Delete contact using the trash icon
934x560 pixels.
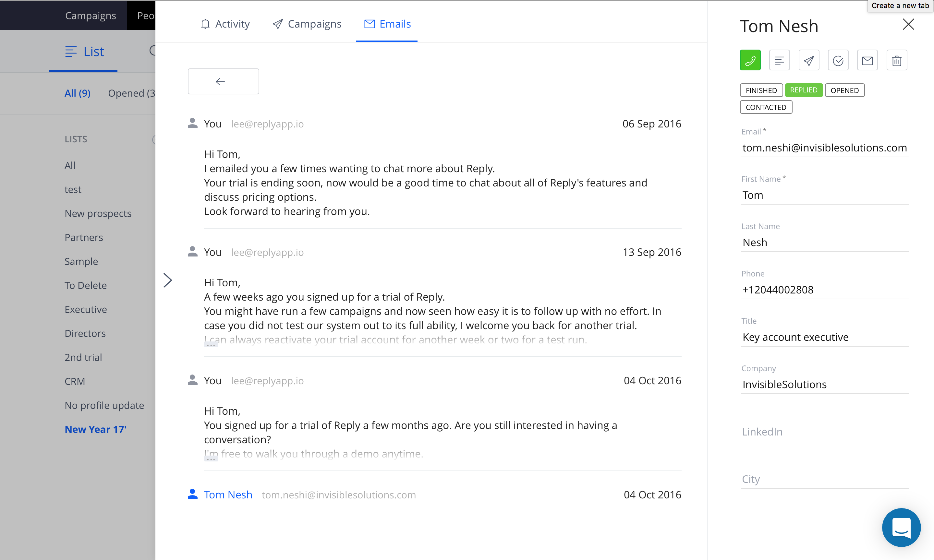pos(897,60)
